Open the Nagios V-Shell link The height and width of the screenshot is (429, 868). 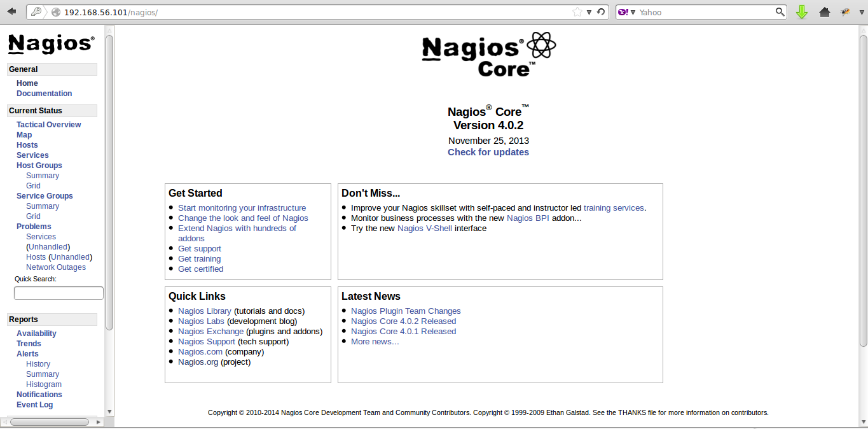(425, 229)
